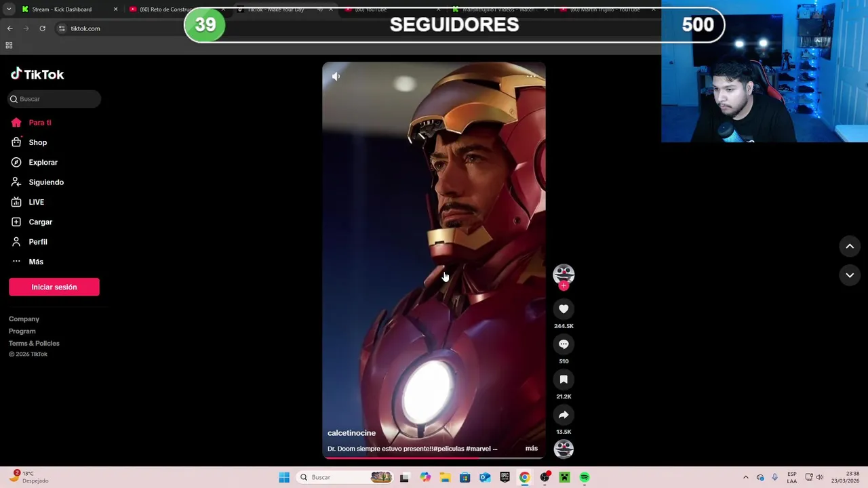Open the site info icon in the address bar
Image resolution: width=868 pixels, height=488 pixels.
pos(62,28)
